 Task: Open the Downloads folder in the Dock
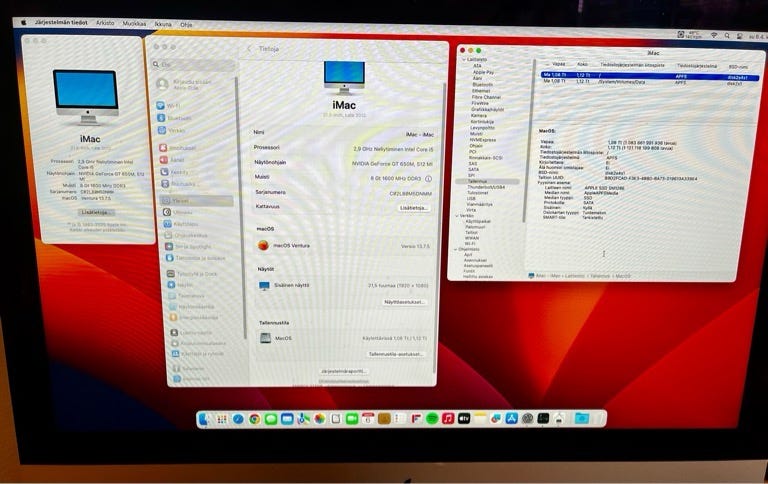582,419
